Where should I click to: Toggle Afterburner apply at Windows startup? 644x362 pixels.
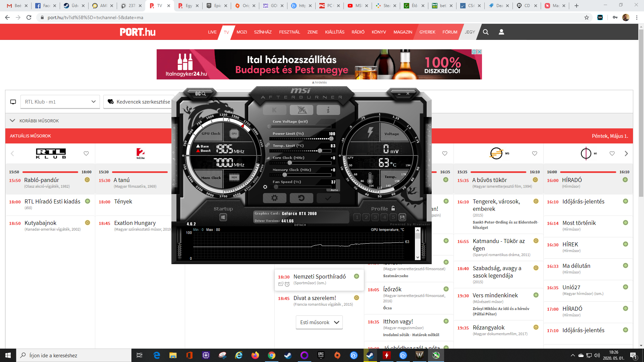coord(223,217)
